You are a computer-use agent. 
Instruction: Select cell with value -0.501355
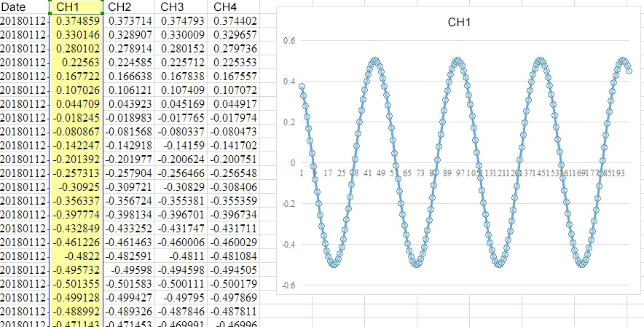tap(76, 283)
